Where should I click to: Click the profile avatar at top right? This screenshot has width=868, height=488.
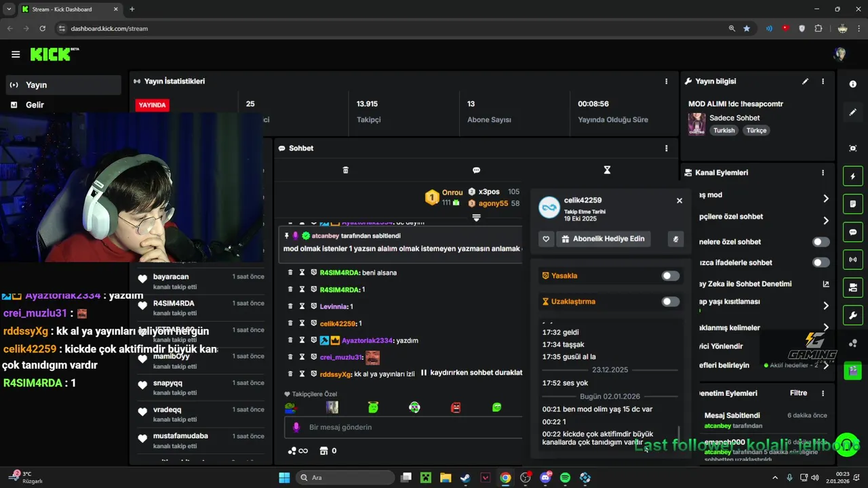[840, 54]
